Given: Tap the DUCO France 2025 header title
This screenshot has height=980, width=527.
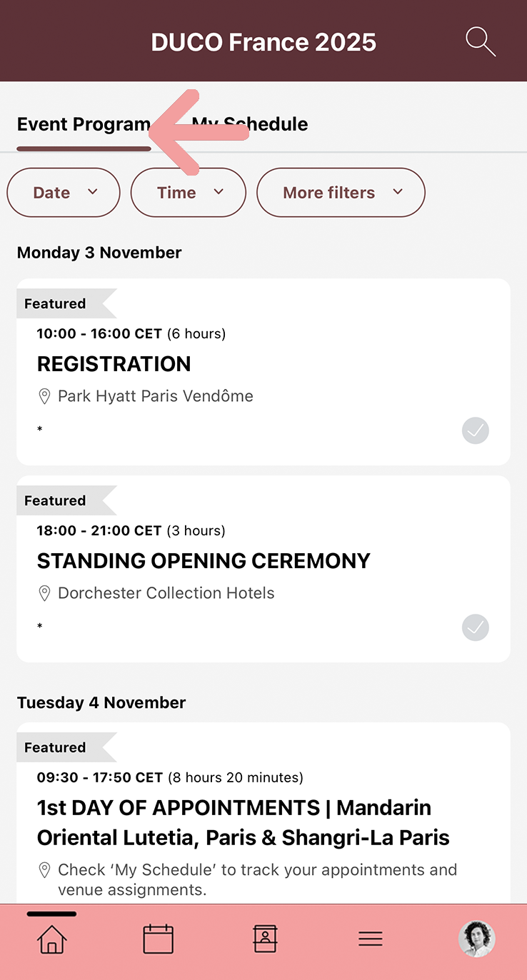Looking at the screenshot, I should (263, 42).
